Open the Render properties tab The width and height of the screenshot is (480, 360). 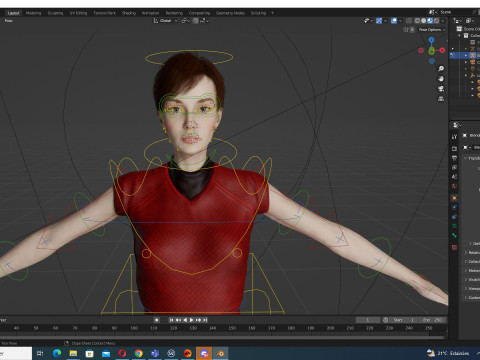pos(454,149)
